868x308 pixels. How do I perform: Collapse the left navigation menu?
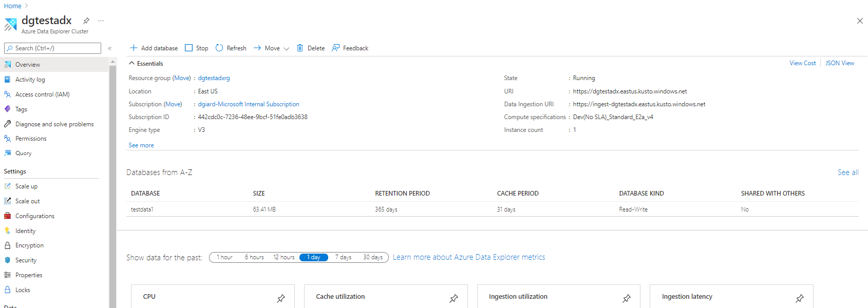109,48
